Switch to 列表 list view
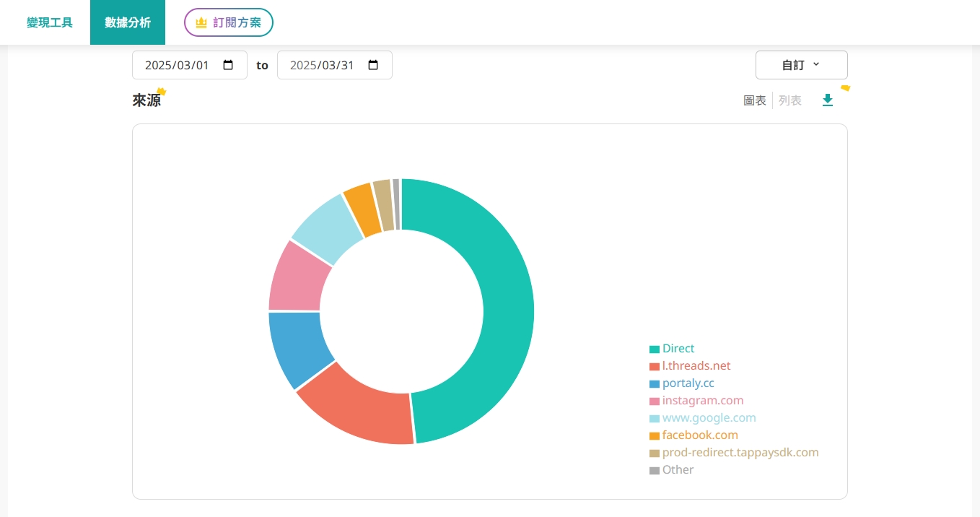Viewport: 980px width, 517px height. pyautogui.click(x=790, y=100)
